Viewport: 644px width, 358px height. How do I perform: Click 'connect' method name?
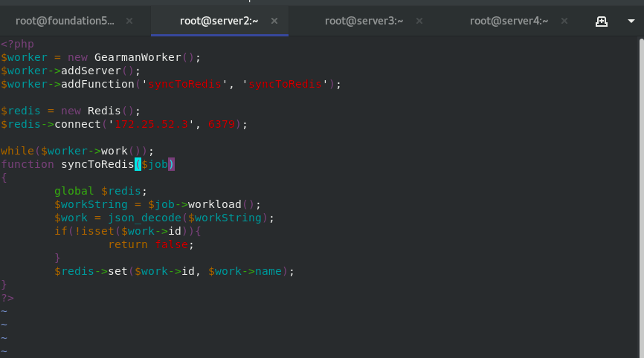click(77, 124)
